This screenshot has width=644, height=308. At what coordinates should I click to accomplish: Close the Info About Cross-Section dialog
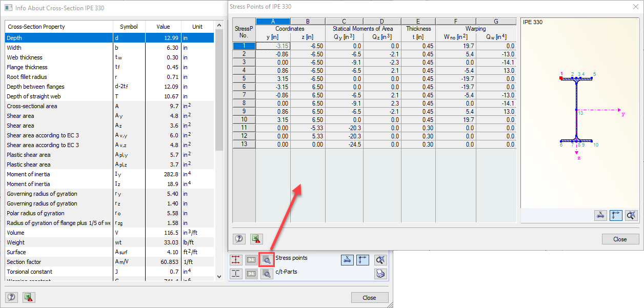coord(370,297)
